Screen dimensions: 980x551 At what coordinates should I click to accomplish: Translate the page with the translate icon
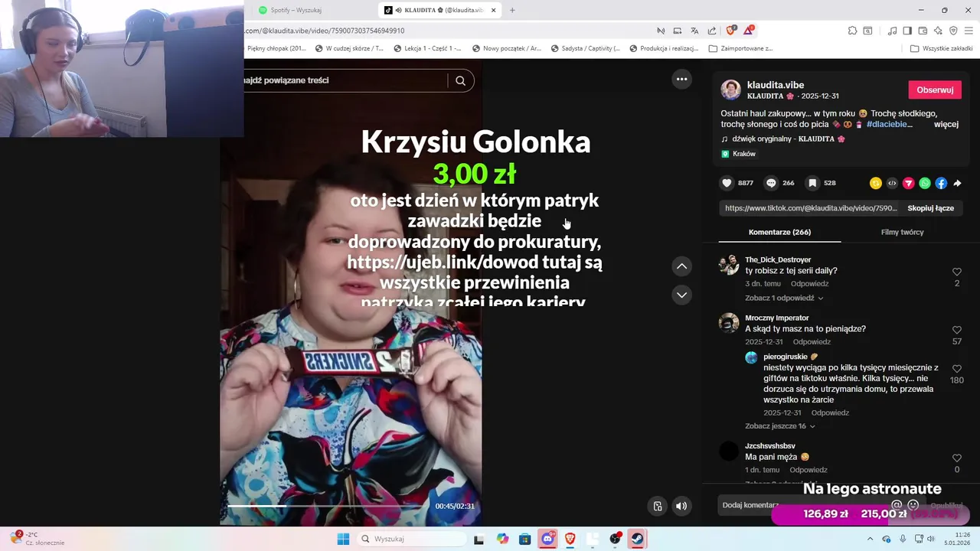(x=694, y=31)
